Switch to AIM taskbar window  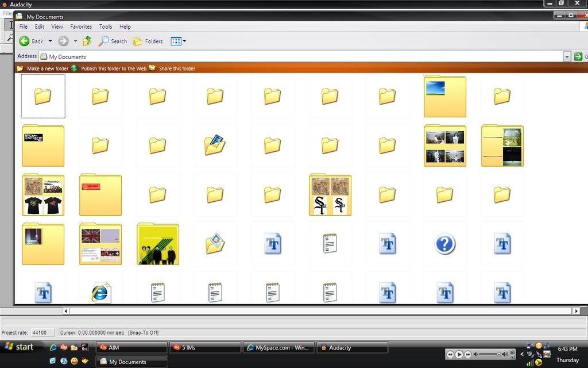pyautogui.click(x=131, y=348)
